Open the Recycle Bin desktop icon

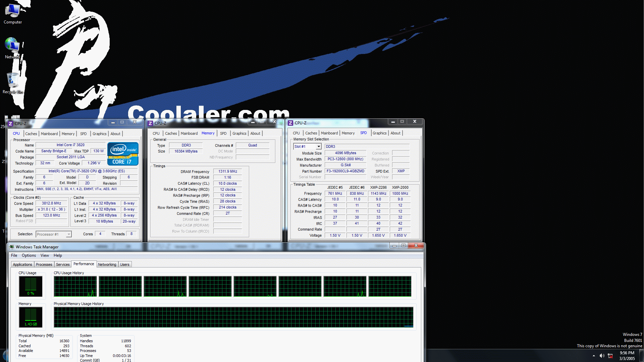(x=13, y=83)
